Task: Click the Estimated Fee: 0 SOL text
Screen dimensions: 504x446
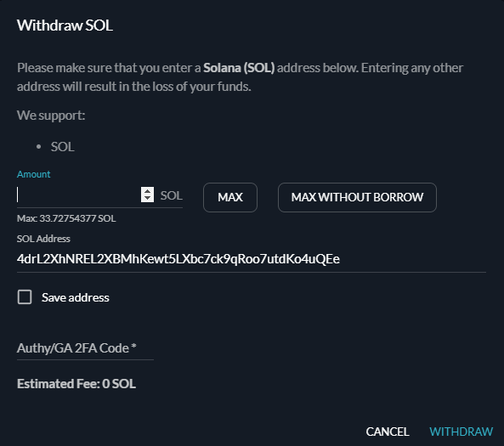Action: point(76,384)
